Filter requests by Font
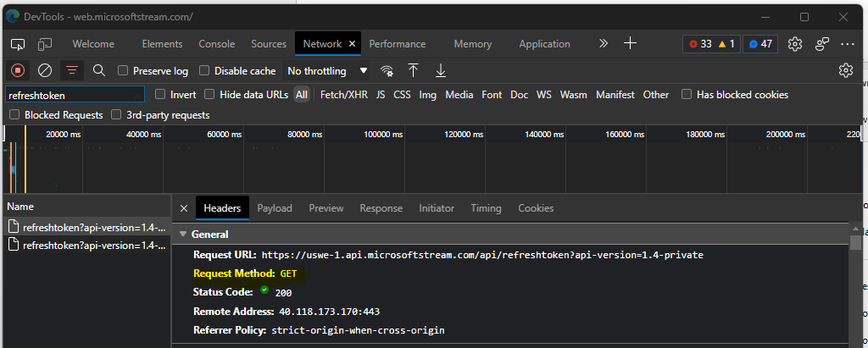This screenshot has width=868, height=348. [492, 95]
